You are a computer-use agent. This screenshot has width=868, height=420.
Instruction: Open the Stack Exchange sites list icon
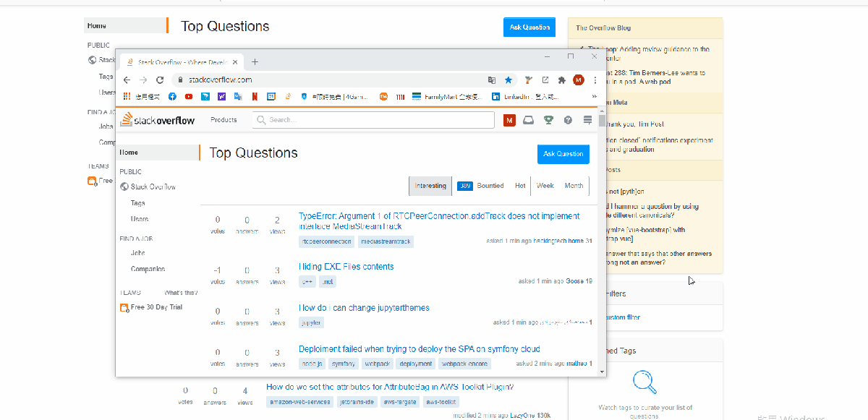pos(587,120)
